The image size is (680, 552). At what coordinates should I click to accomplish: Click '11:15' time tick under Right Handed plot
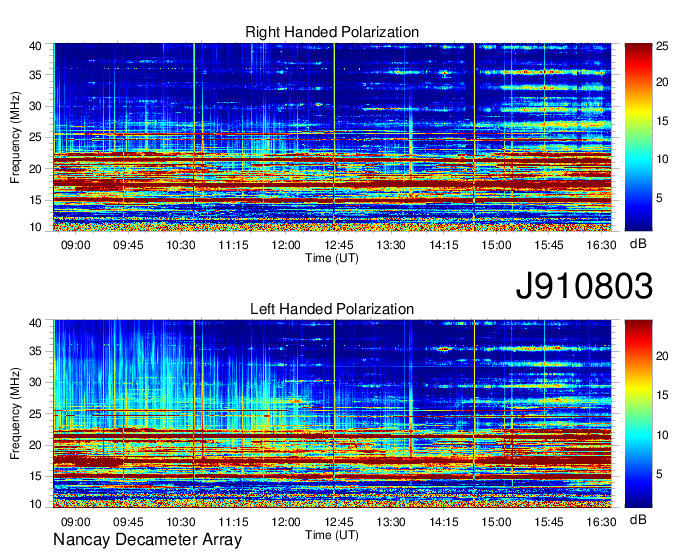click(x=233, y=245)
